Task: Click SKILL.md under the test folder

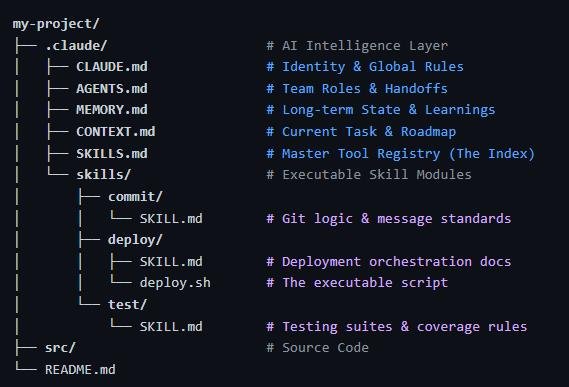Action: 171,327
